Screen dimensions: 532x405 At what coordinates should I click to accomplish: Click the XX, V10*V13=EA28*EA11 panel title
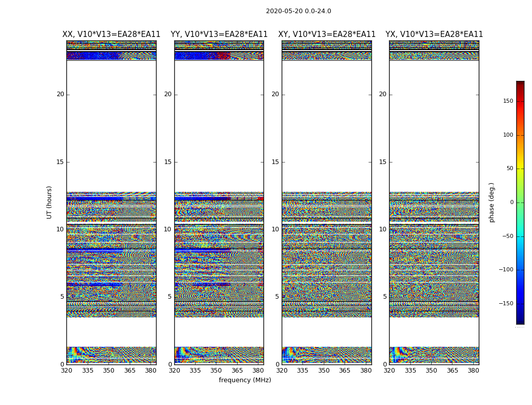pos(111,34)
